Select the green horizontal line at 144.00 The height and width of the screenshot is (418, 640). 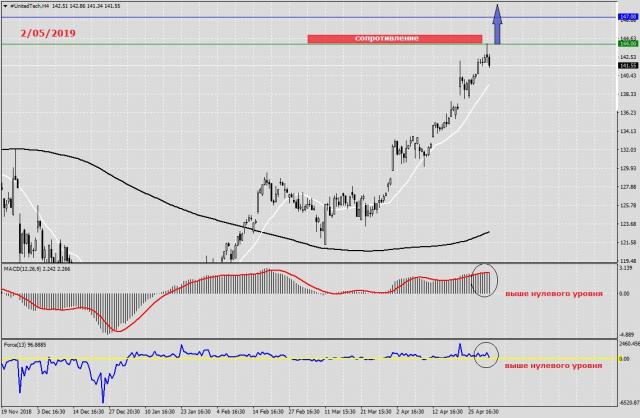[x=200, y=44]
